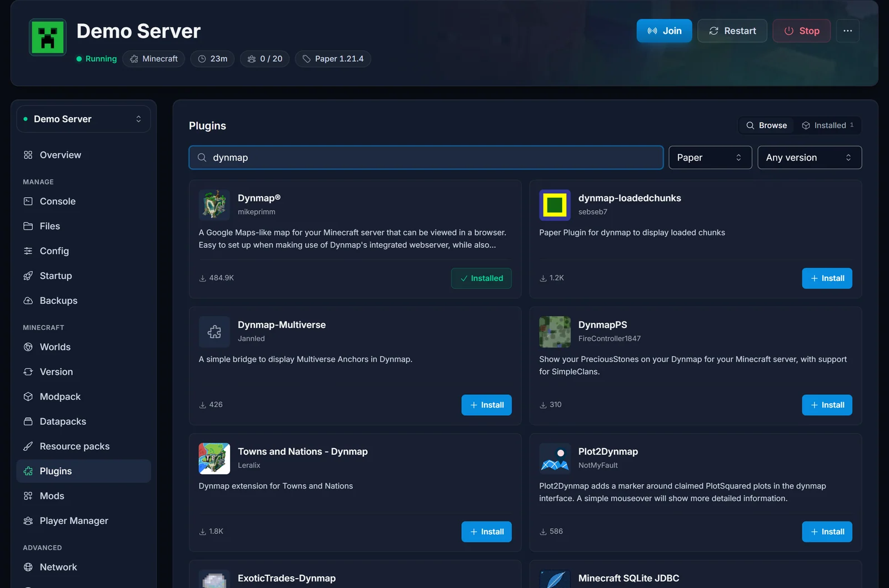Install Towns and Nations - Dynmap
This screenshot has height=588, width=889.
click(x=487, y=532)
